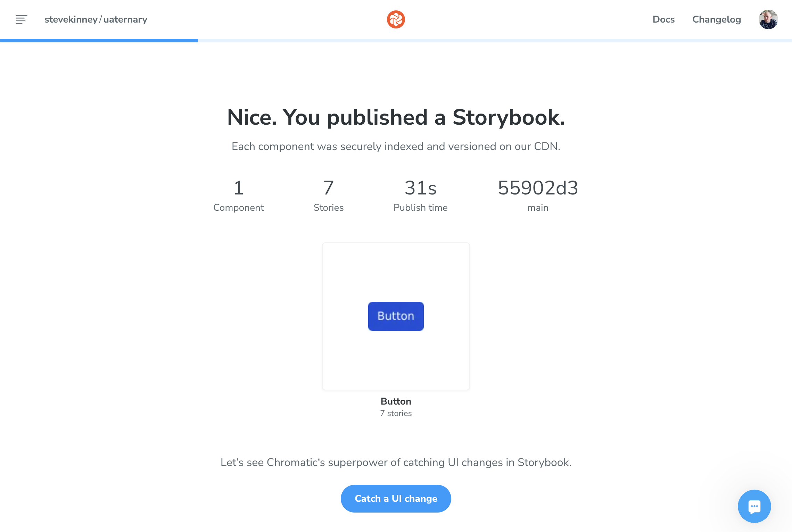
Task: Click the main branch label
Action: (x=538, y=207)
